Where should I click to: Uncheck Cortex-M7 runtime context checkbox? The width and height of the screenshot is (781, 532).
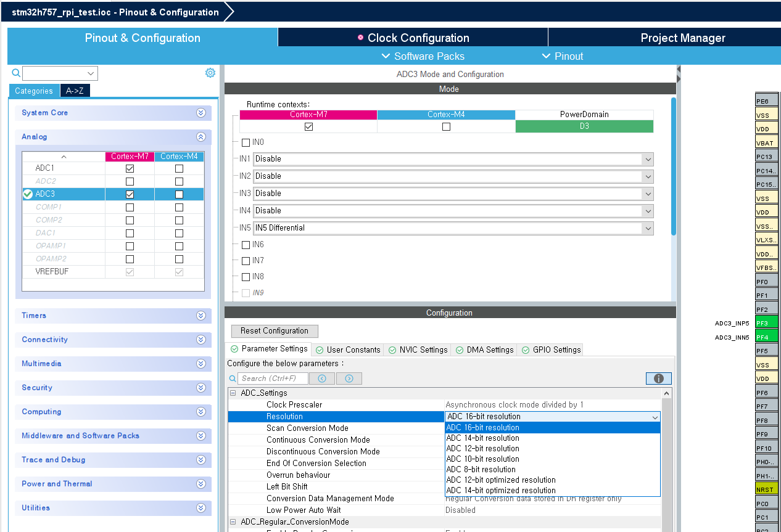coord(308,126)
